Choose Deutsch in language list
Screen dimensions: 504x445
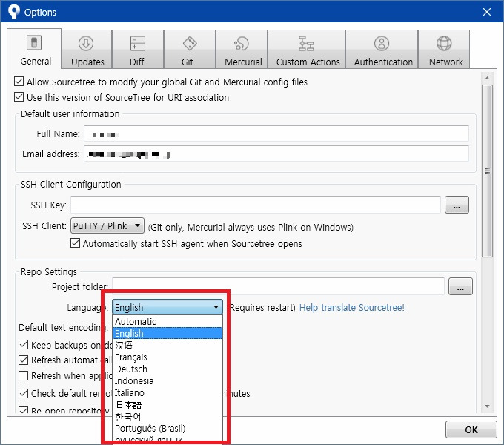pyautogui.click(x=168, y=369)
